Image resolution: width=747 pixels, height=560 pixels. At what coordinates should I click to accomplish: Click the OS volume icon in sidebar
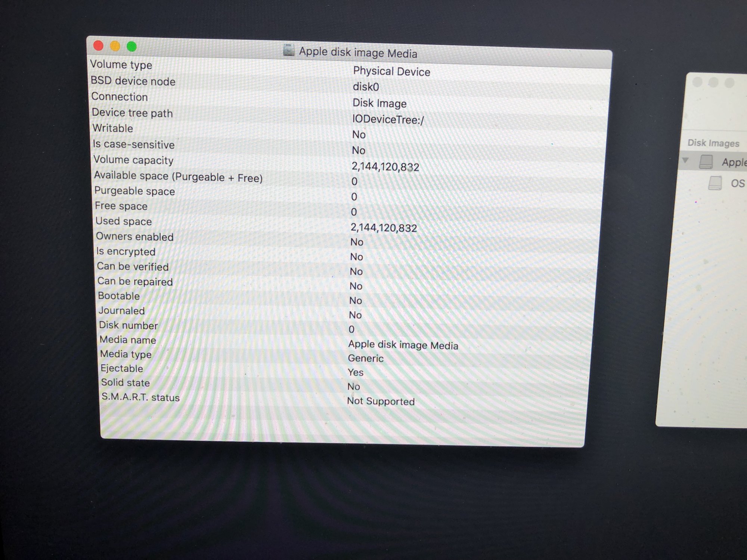[x=715, y=183]
